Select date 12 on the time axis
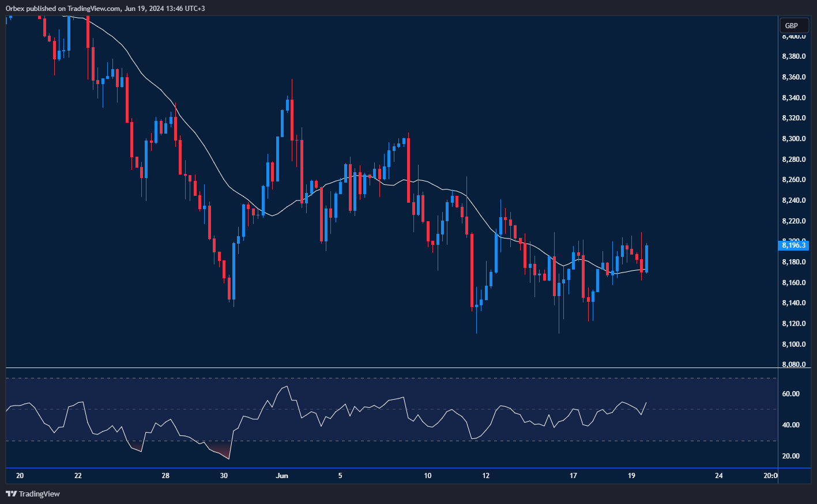This screenshot has width=817, height=504. tap(486, 476)
